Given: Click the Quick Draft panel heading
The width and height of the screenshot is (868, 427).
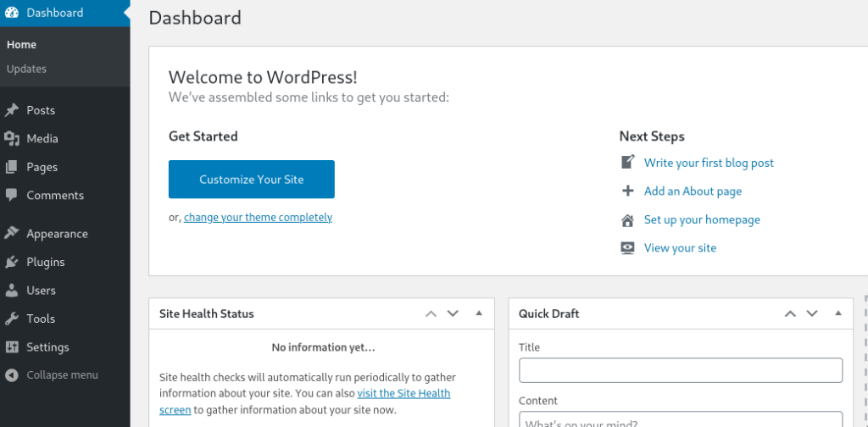Looking at the screenshot, I should [x=548, y=313].
